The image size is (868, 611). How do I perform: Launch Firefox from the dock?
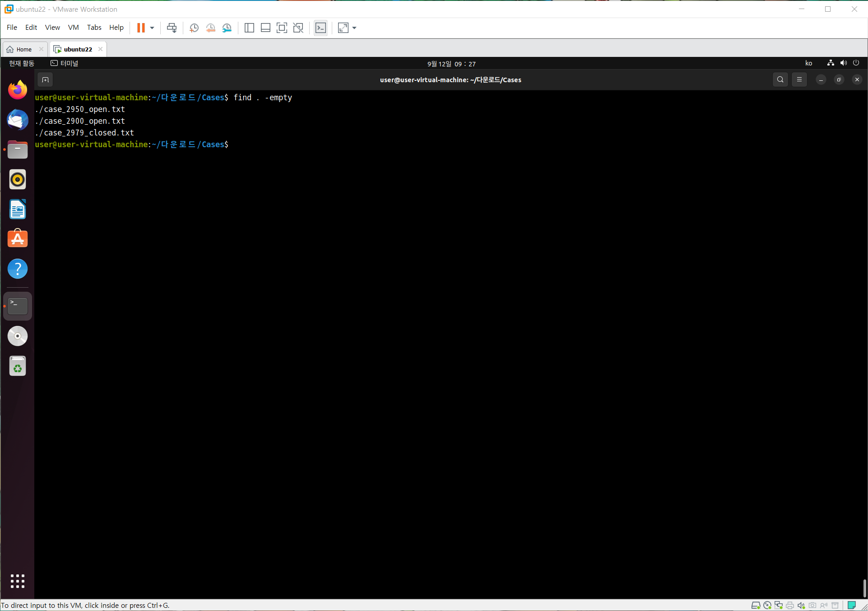(18, 90)
